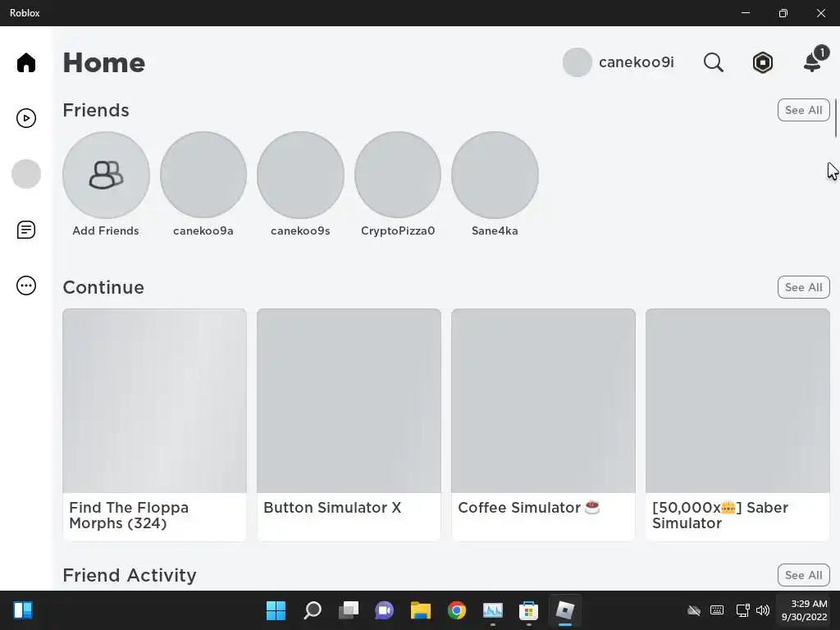
Task: Open the Chat messages icon in sidebar
Action: coord(25,230)
